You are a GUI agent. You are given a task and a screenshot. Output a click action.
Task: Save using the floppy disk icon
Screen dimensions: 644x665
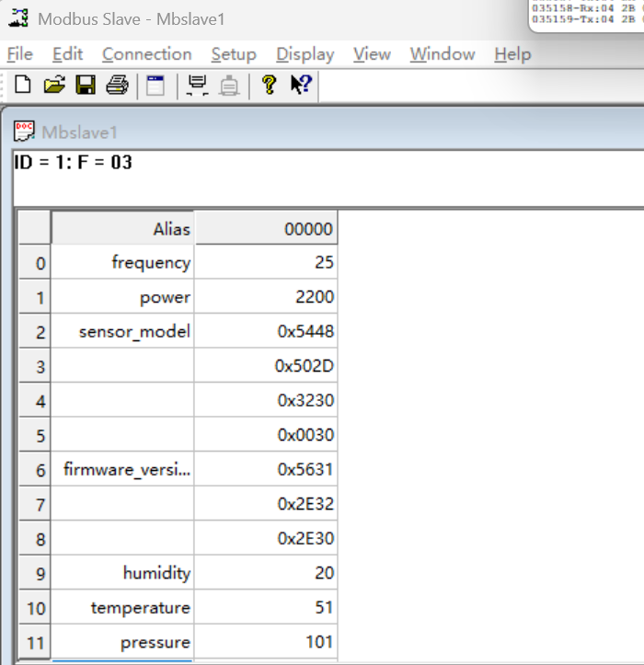(x=85, y=86)
